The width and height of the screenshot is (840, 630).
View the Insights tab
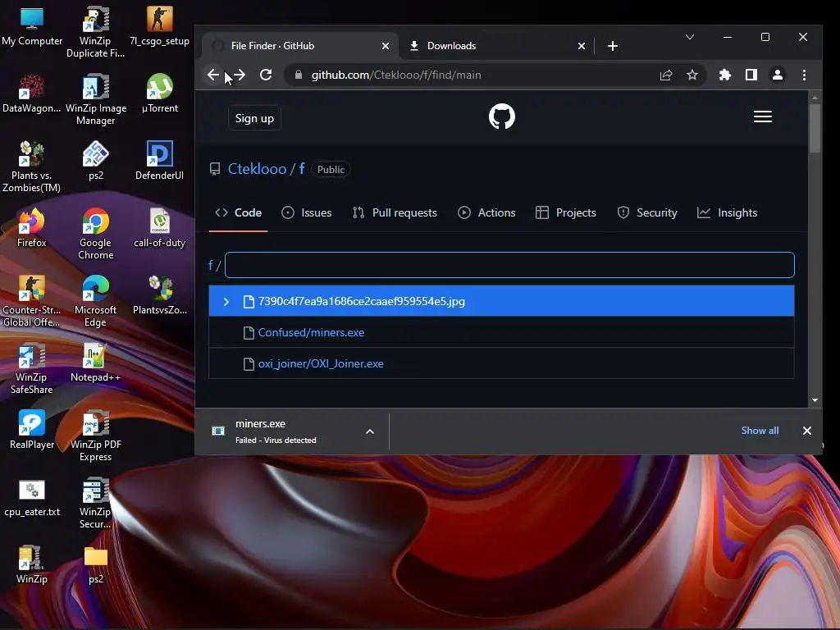pos(727,212)
